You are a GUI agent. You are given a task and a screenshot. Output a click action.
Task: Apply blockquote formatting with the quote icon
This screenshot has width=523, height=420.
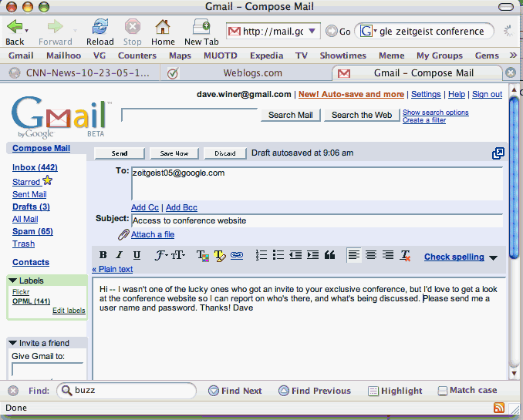coord(329,256)
